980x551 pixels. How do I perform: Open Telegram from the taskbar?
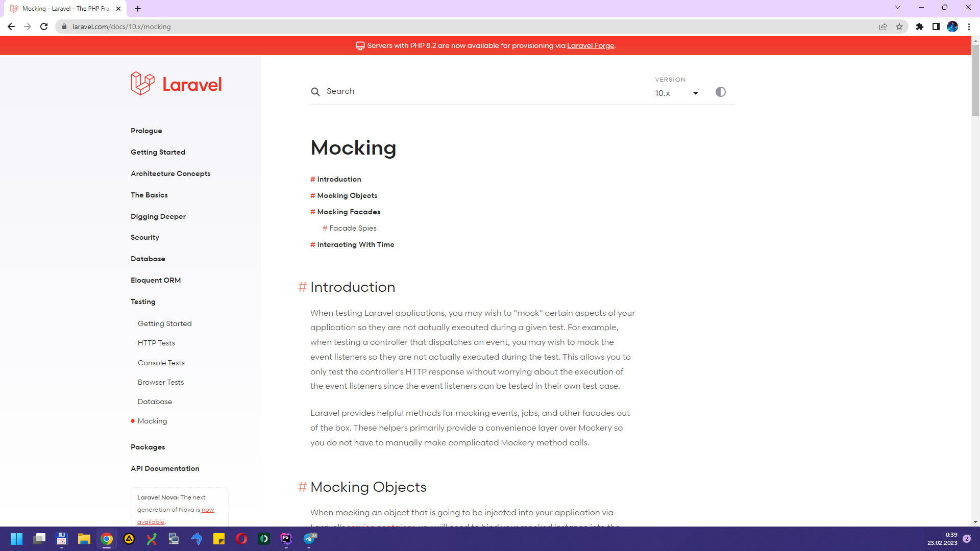pyautogui.click(x=309, y=539)
